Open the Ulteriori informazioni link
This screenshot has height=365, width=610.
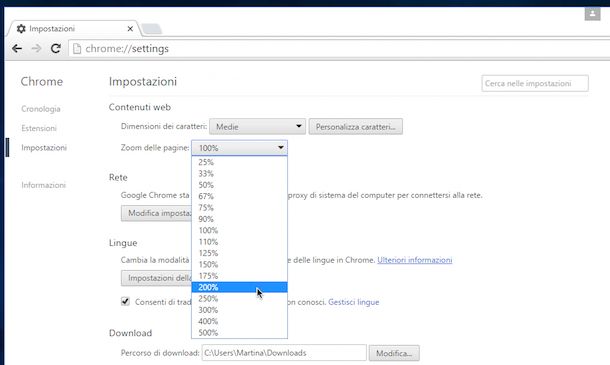click(x=415, y=260)
